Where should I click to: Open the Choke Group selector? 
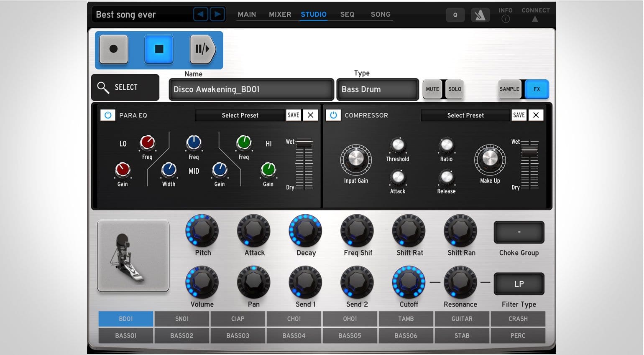[x=519, y=232]
